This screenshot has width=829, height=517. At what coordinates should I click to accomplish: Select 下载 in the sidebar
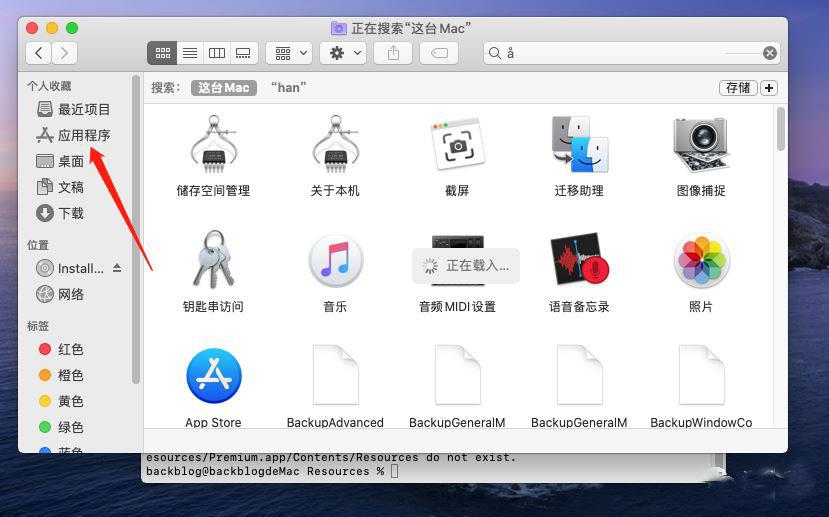point(71,213)
